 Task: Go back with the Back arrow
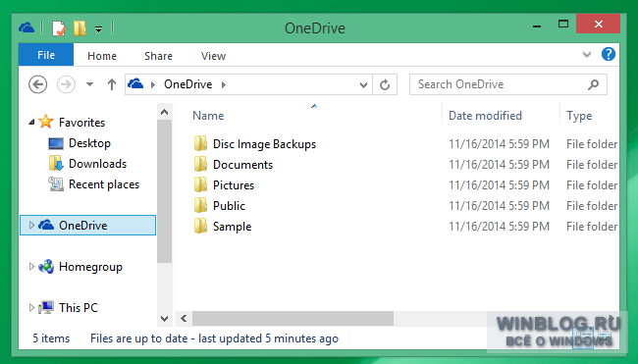point(38,84)
